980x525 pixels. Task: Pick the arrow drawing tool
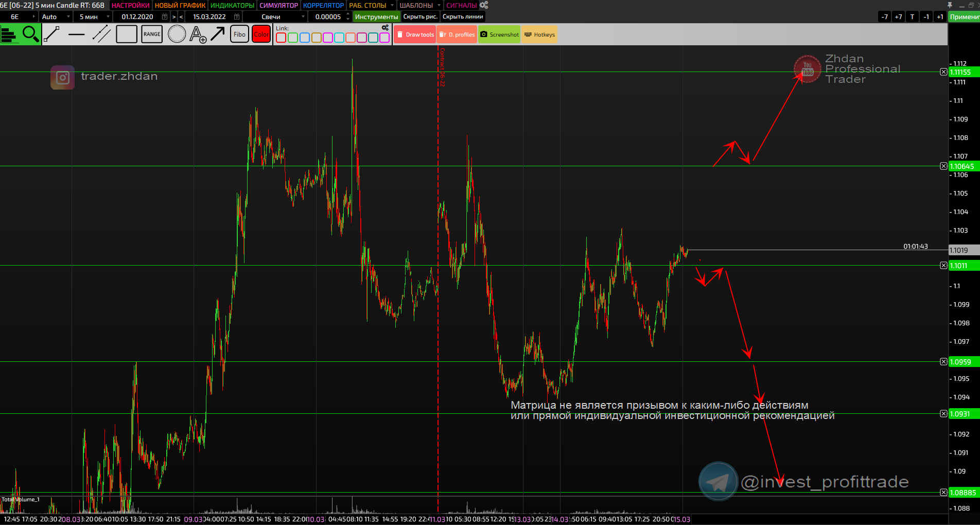218,34
